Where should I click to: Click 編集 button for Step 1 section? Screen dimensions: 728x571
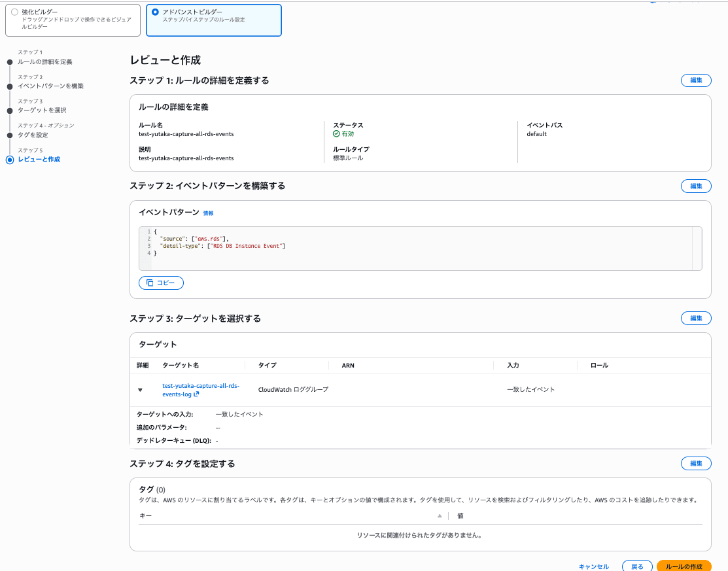[695, 80]
